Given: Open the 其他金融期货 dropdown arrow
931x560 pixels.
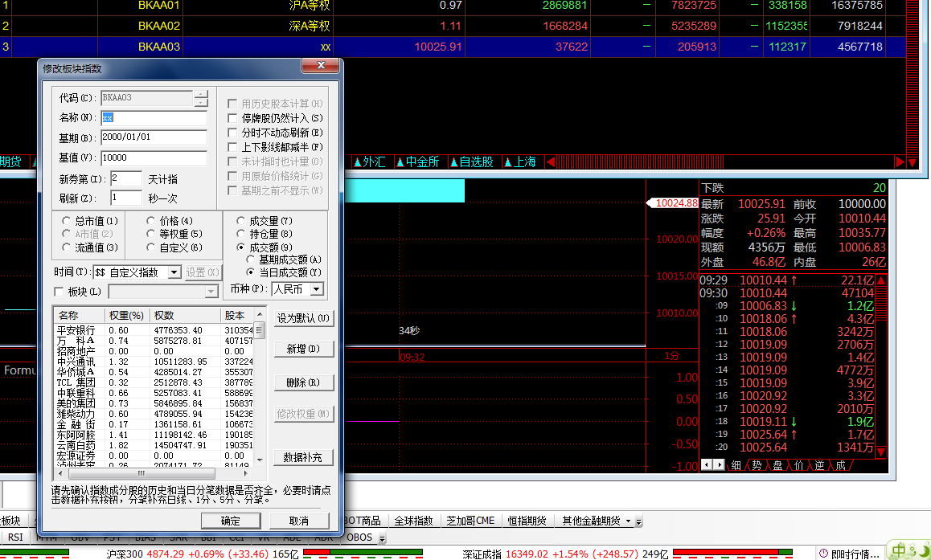Looking at the screenshot, I should coord(628,521).
